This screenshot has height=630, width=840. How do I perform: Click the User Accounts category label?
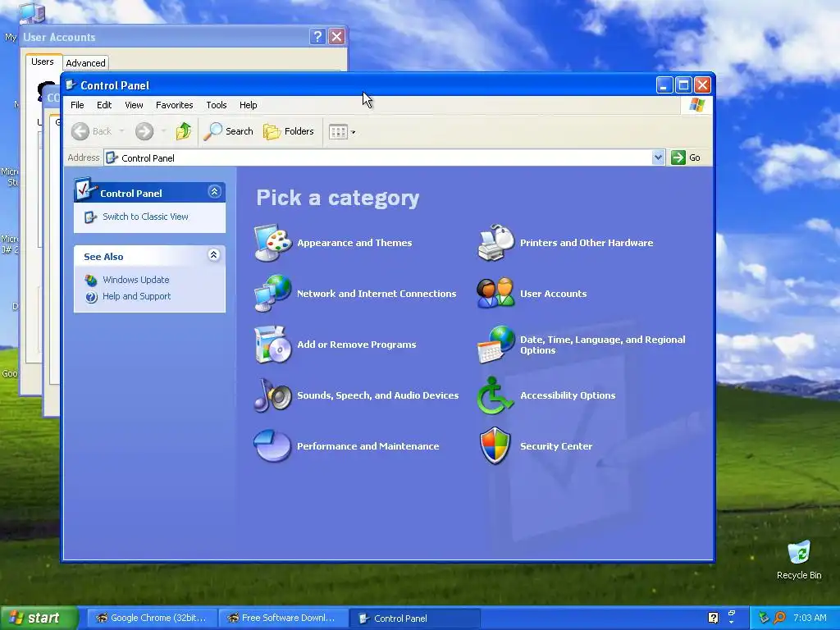click(553, 294)
